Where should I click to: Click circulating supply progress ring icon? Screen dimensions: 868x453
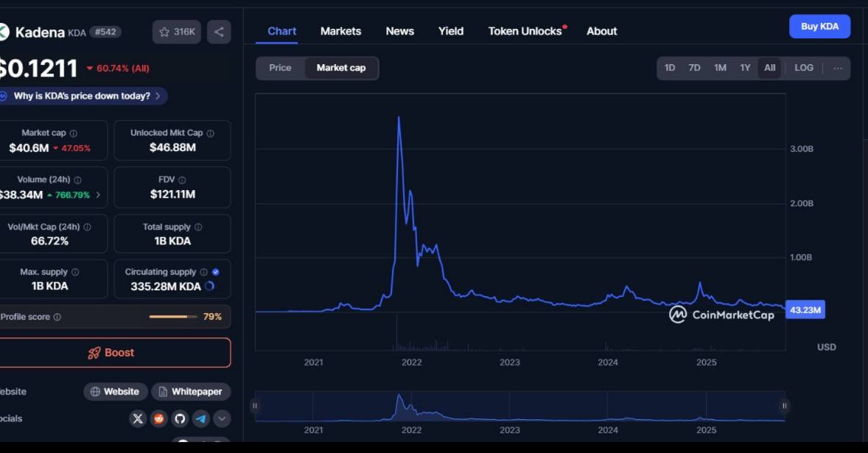(x=210, y=286)
